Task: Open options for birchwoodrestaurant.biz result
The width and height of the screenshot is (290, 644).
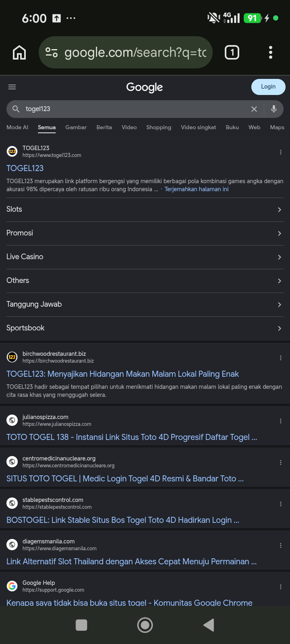Action: coord(281,358)
